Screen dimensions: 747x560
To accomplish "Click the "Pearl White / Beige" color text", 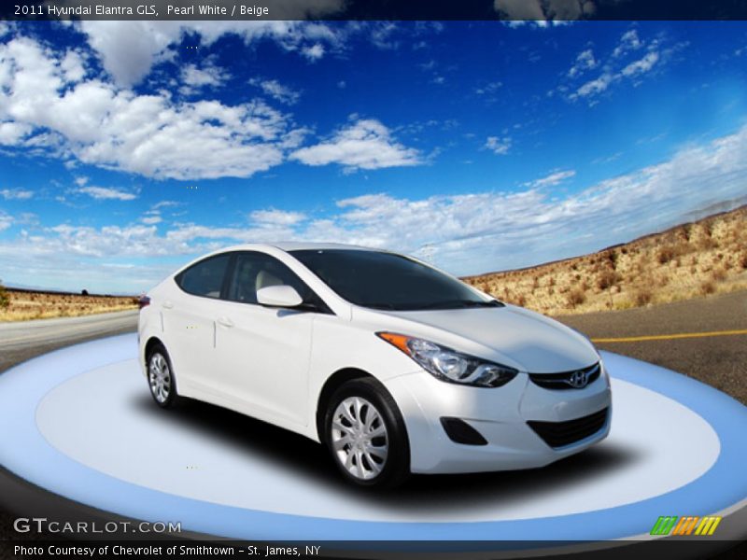I will (x=218, y=10).
